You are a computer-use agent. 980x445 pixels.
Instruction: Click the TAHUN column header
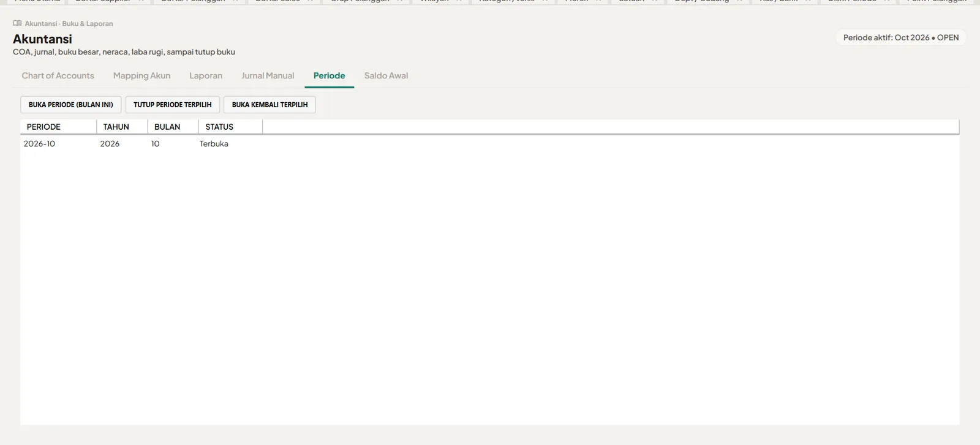[122, 127]
